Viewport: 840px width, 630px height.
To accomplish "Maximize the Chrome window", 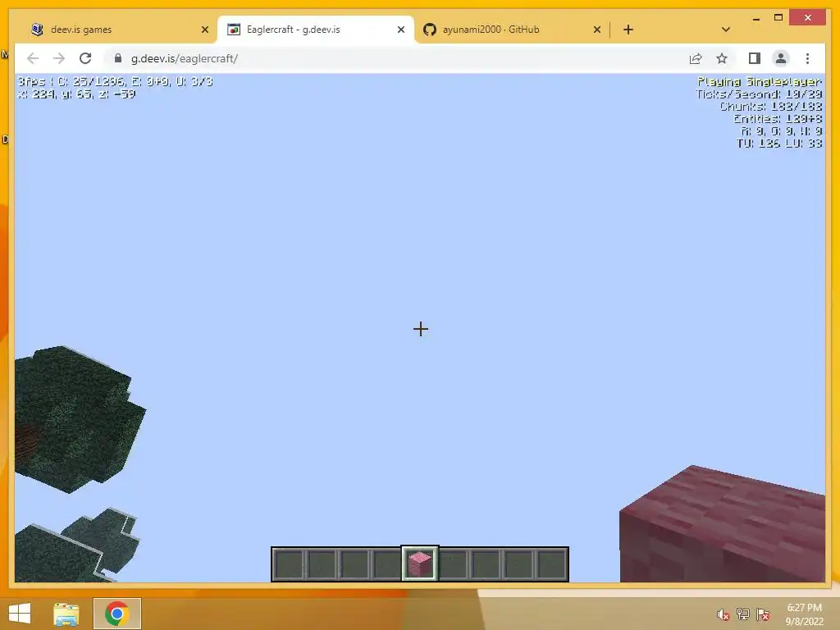I will pyautogui.click(x=778, y=18).
